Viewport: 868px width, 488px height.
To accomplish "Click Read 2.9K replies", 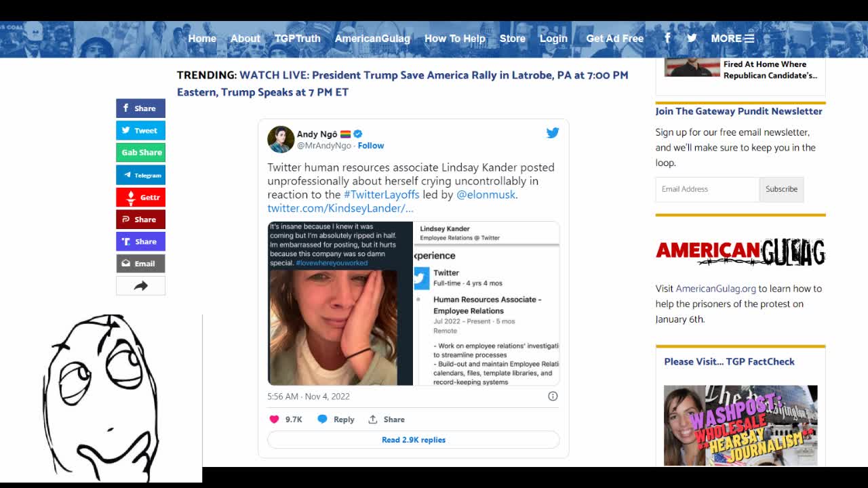I will [x=414, y=440].
